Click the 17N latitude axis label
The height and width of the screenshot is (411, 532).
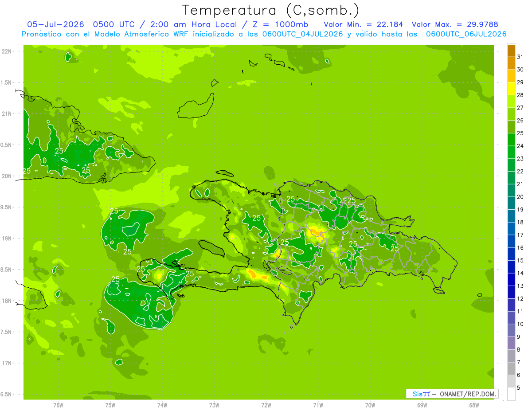[7, 363]
